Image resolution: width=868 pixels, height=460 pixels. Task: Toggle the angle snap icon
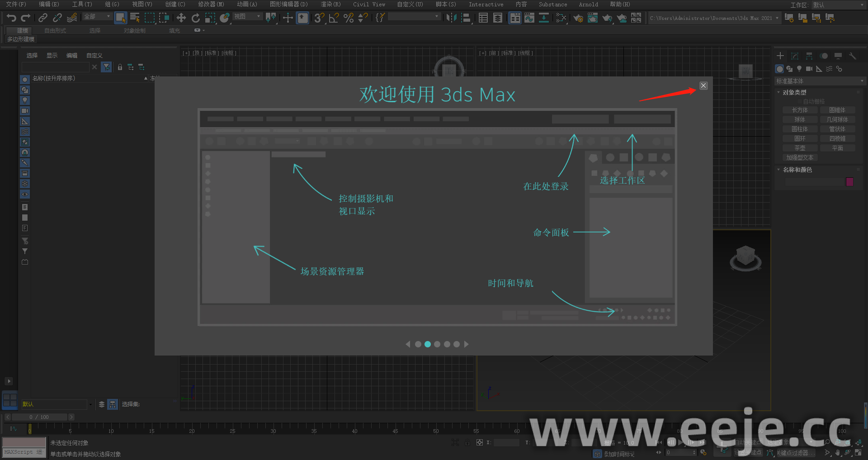coord(334,18)
